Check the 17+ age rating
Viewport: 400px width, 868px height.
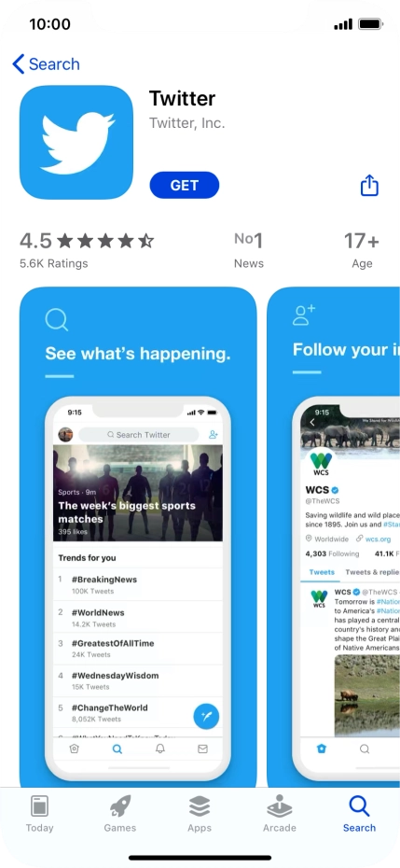point(362,249)
